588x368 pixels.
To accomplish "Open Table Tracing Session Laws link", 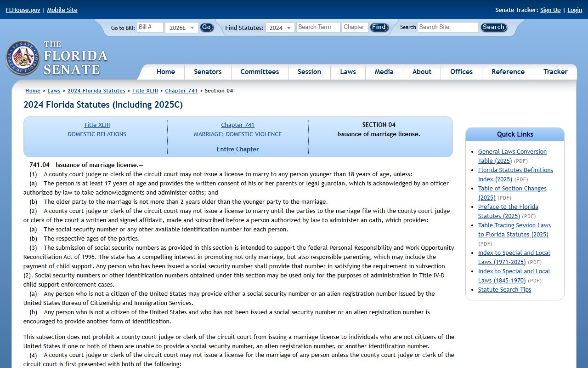I will point(514,230).
